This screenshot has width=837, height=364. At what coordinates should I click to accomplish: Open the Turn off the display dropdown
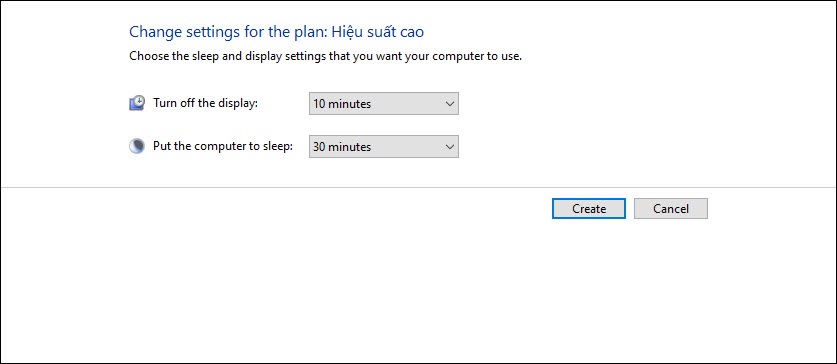(x=384, y=104)
